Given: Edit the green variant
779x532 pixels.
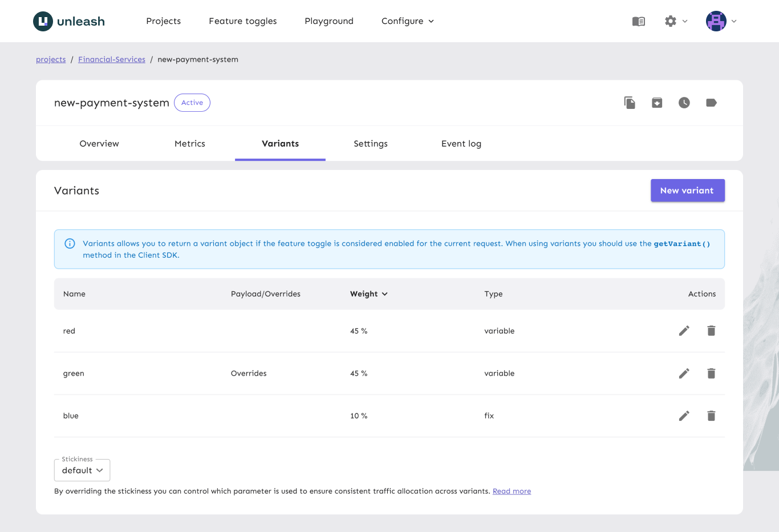Looking at the screenshot, I should (684, 373).
